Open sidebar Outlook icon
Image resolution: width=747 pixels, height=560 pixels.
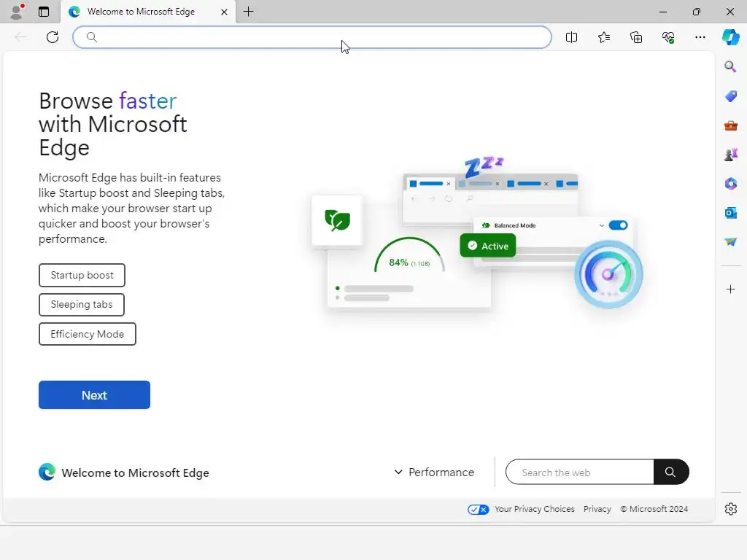[x=730, y=213]
